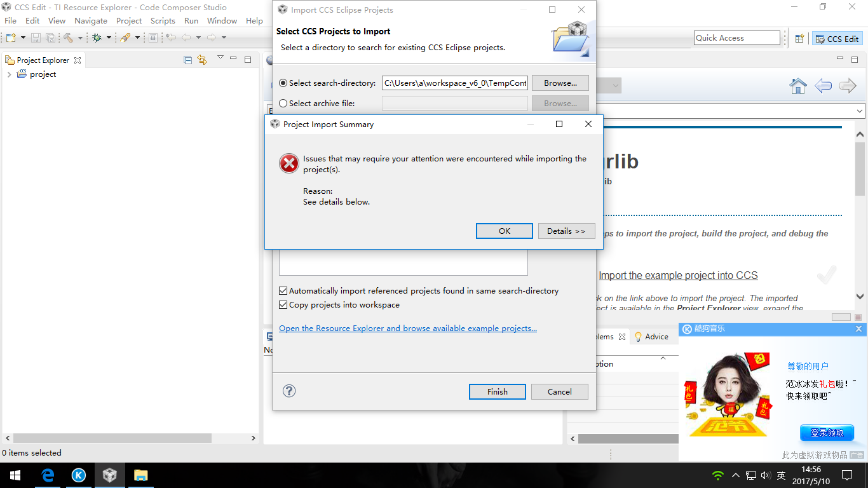Click the 'Details >>' button
This screenshot has height=488, width=868.
point(566,231)
